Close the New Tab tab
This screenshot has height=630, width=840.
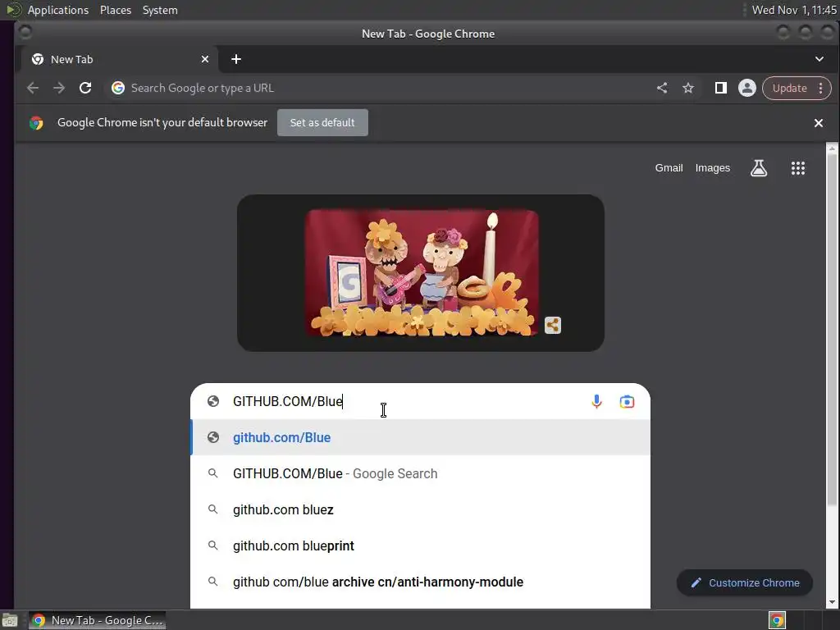click(x=204, y=59)
